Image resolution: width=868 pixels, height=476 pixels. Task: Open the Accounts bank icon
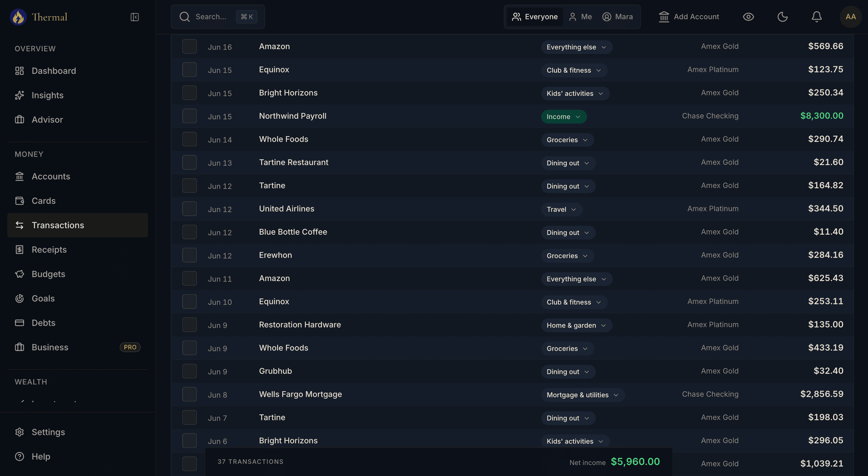pyautogui.click(x=20, y=176)
